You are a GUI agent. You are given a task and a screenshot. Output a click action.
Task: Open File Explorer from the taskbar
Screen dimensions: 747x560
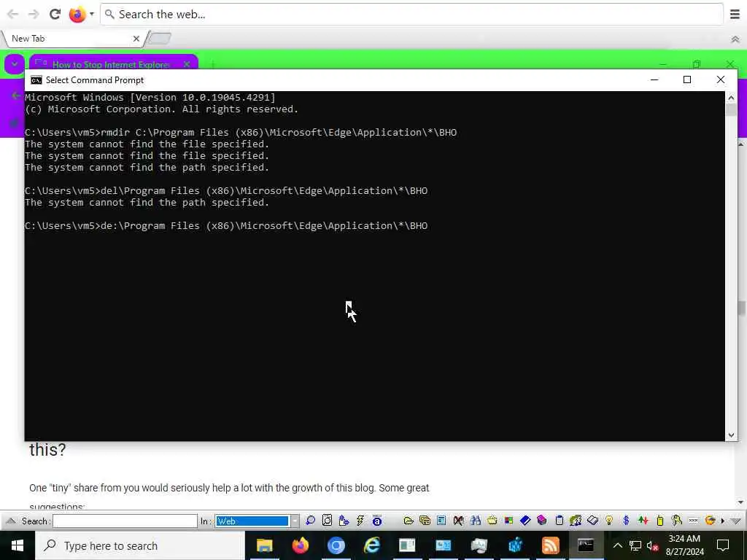(264, 545)
